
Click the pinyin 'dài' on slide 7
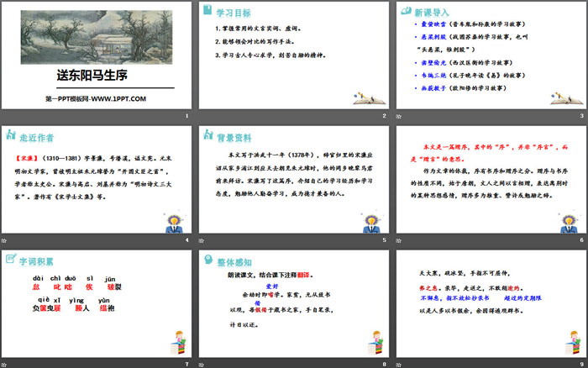pos(39,278)
